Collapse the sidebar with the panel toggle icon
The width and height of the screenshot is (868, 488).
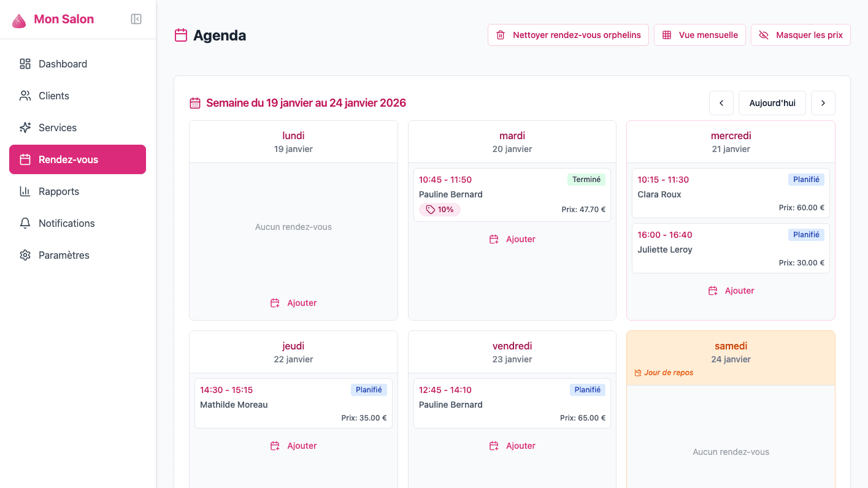tap(136, 19)
